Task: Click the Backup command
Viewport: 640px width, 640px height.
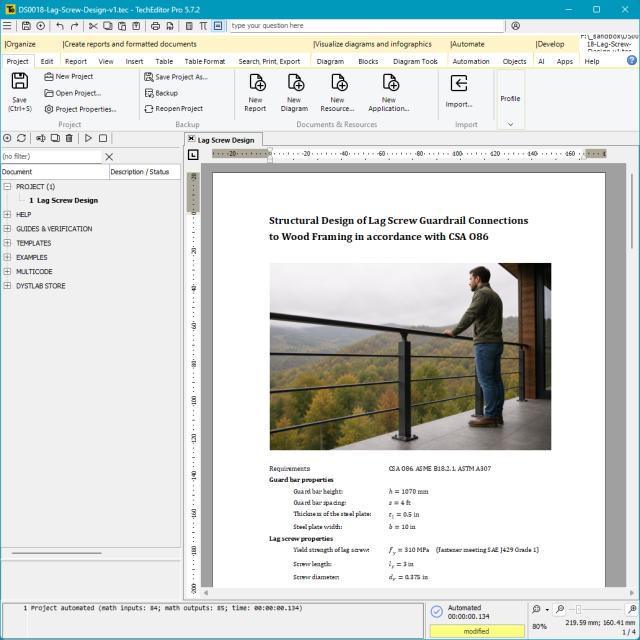Action: pos(161,93)
